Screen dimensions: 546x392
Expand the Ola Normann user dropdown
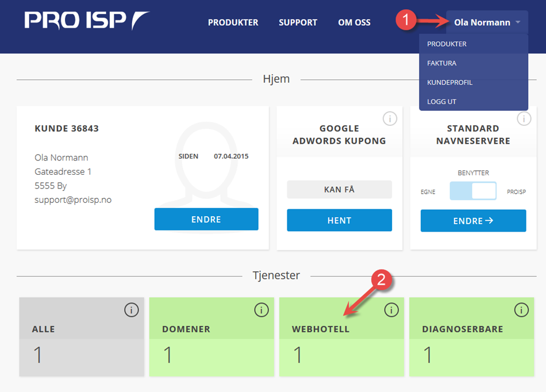click(x=487, y=22)
